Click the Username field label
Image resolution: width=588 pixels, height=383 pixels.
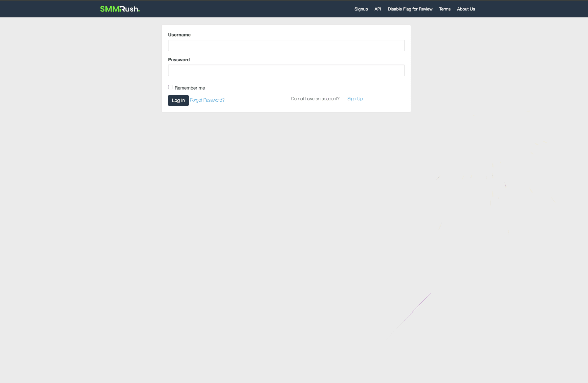click(x=179, y=35)
